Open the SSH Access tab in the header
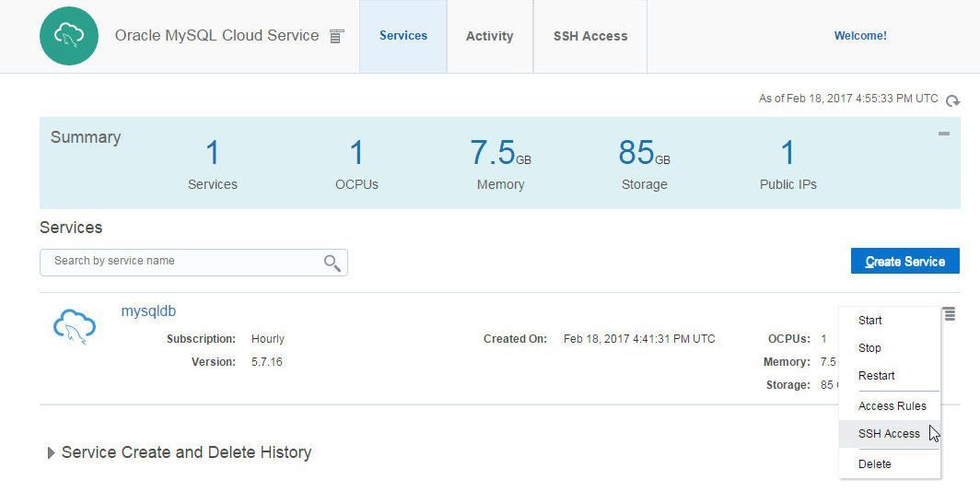The image size is (980, 492). (590, 36)
